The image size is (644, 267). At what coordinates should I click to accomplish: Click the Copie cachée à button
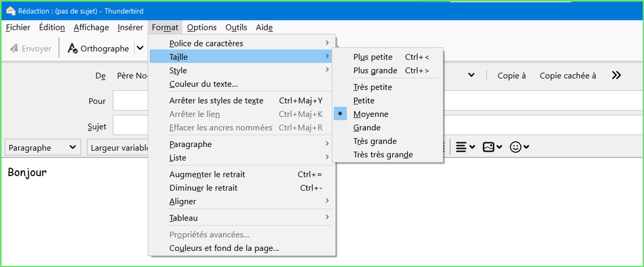[x=568, y=75]
